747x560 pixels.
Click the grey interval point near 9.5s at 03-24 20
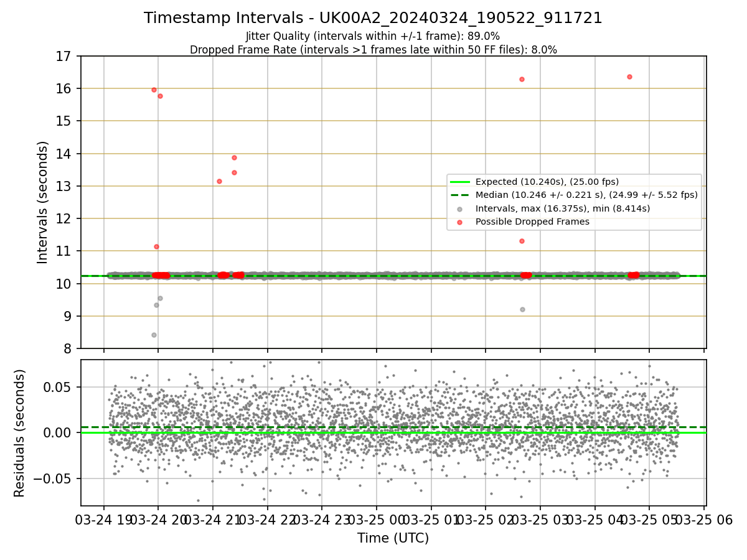click(160, 298)
